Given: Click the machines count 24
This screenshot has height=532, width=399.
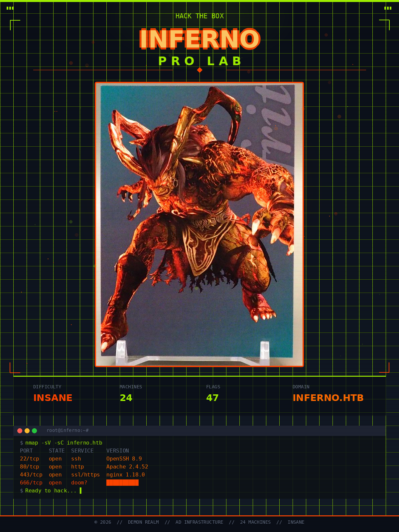Looking at the screenshot, I should pyautogui.click(x=126, y=398).
